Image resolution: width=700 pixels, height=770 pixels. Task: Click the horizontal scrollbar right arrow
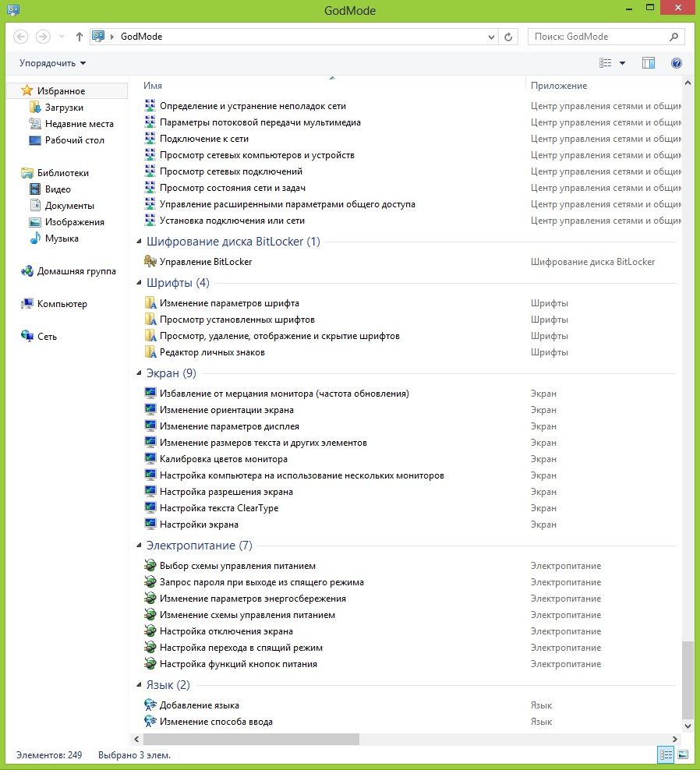675,739
